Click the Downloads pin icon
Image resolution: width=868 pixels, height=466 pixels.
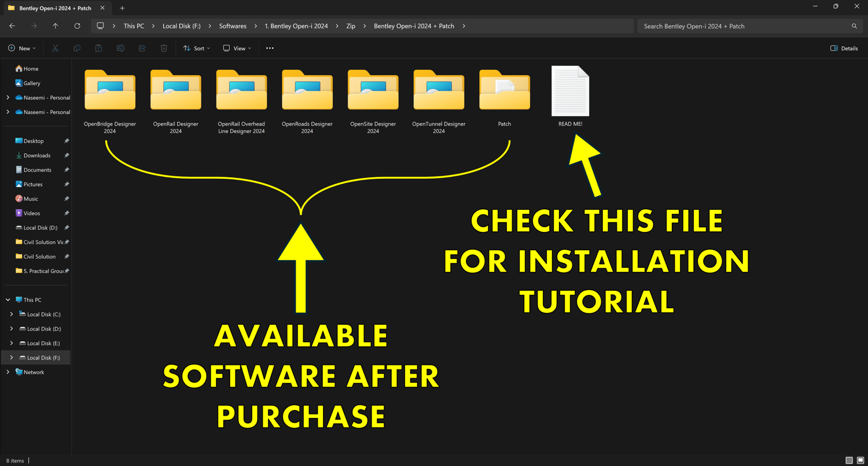[67, 156]
